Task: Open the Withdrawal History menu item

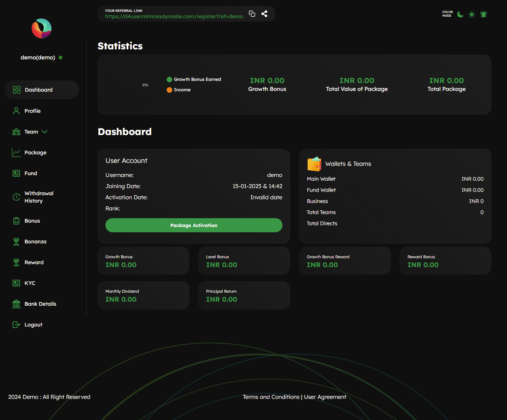Action: pyautogui.click(x=39, y=197)
